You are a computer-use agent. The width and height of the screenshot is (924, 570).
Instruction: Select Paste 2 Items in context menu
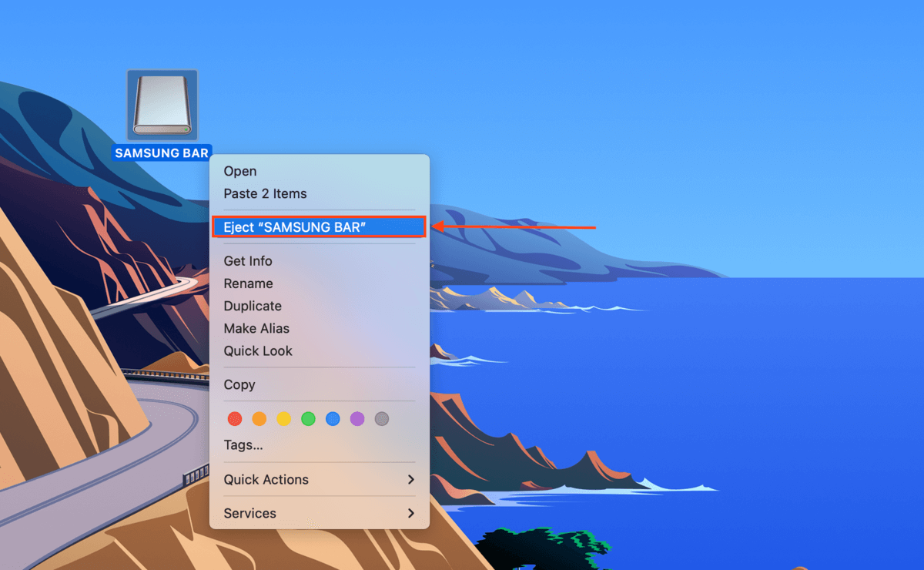(320, 193)
